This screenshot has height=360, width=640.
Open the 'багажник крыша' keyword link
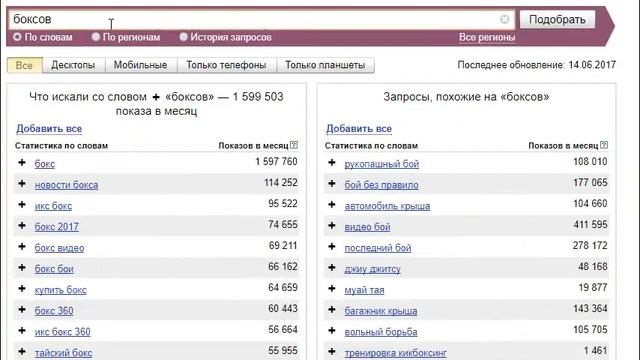point(381,311)
